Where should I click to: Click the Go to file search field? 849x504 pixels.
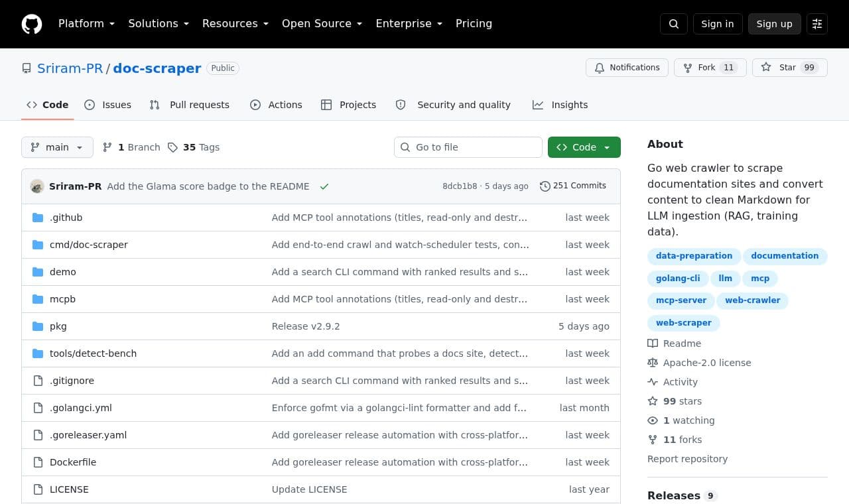468,147
